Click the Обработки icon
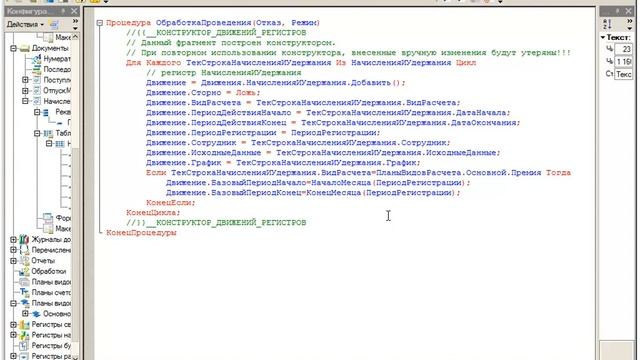The height and width of the screenshot is (360, 640). tap(24, 271)
